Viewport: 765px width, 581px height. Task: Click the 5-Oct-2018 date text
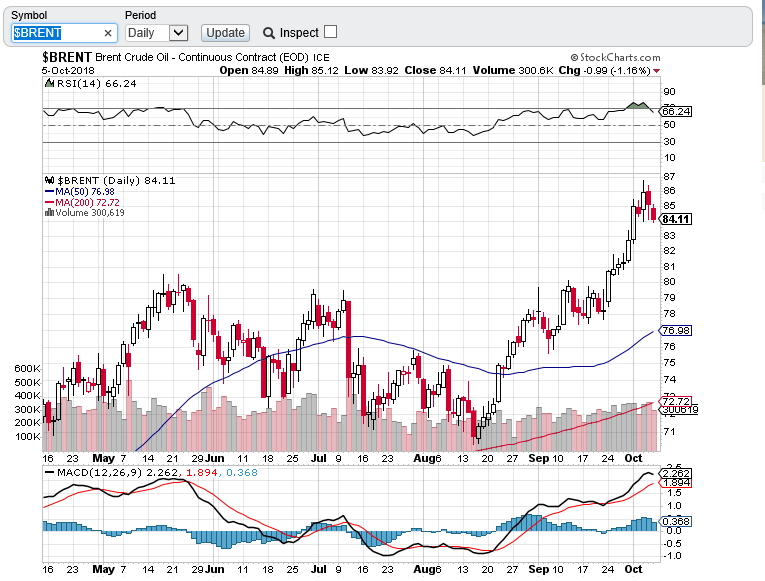[68, 71]
